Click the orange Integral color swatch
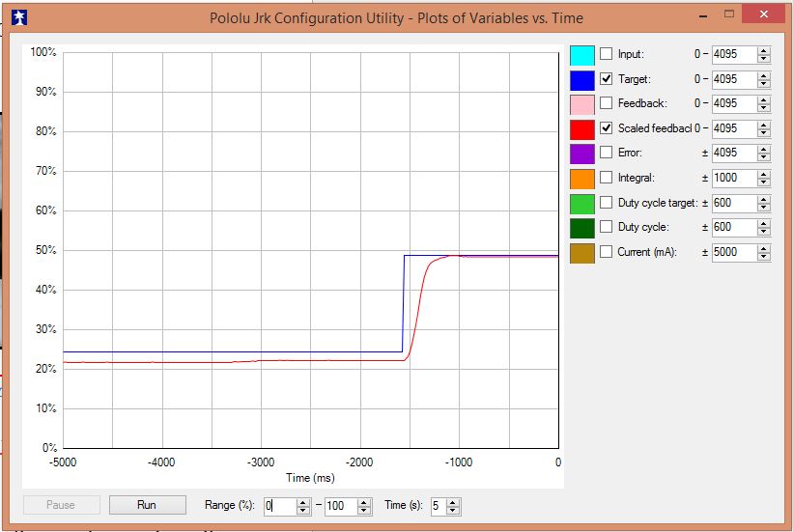The height and width of the screenshot is (532, 793). coord(582,179)
